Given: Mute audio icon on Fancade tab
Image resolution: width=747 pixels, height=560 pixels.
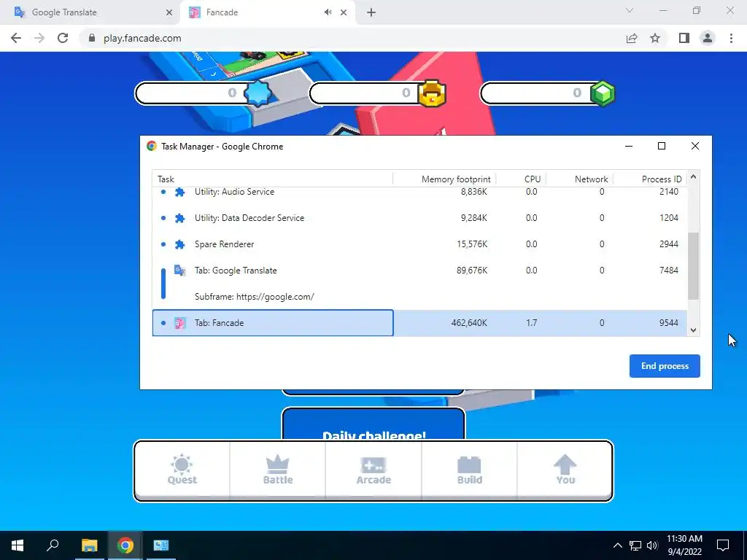Looking at the screenshot, I should 328,12.
